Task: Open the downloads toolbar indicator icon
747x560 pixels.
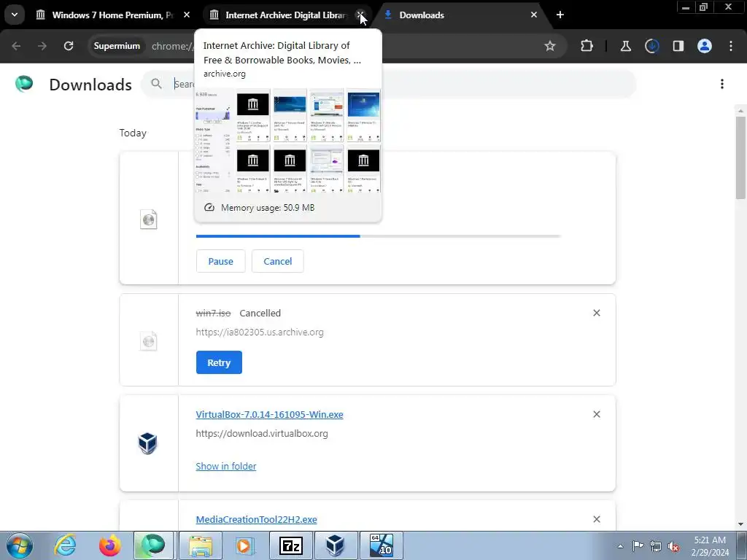Action: [651, 46]
